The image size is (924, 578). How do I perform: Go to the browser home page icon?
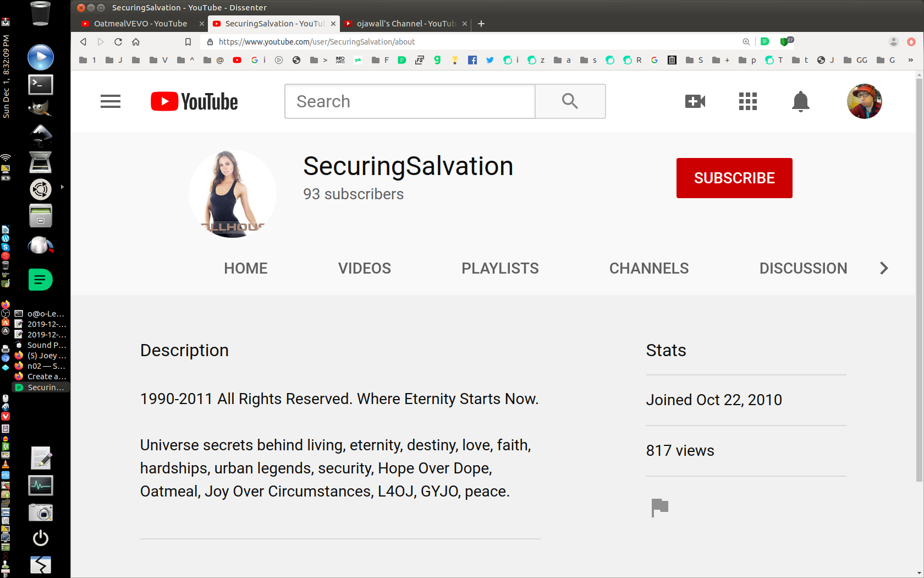(136, 42)
